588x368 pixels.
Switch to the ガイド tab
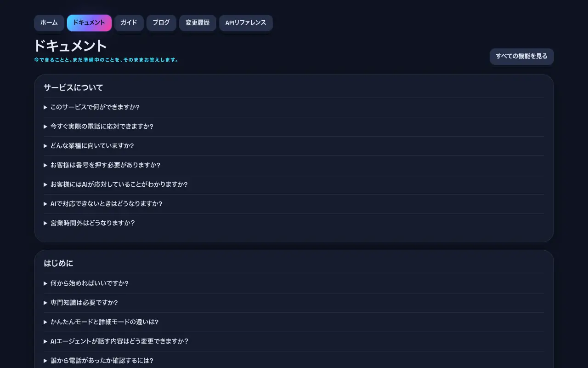point(129,23)
